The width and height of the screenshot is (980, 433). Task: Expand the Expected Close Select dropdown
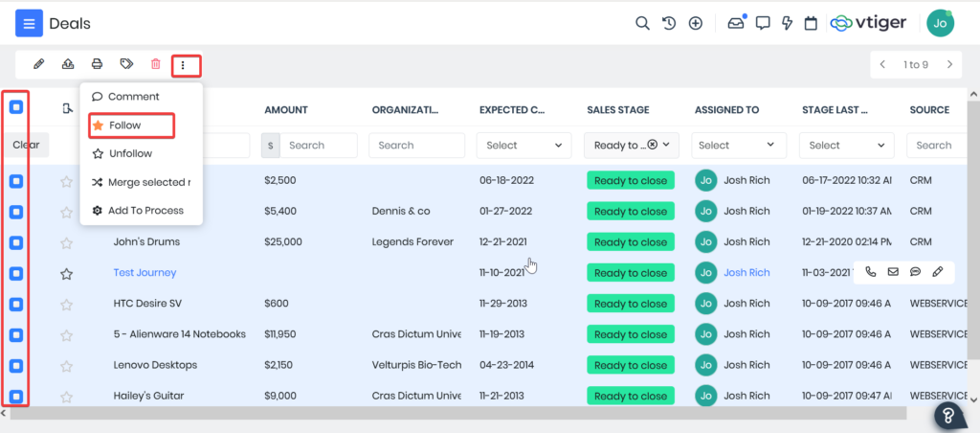tap(524, 146)
